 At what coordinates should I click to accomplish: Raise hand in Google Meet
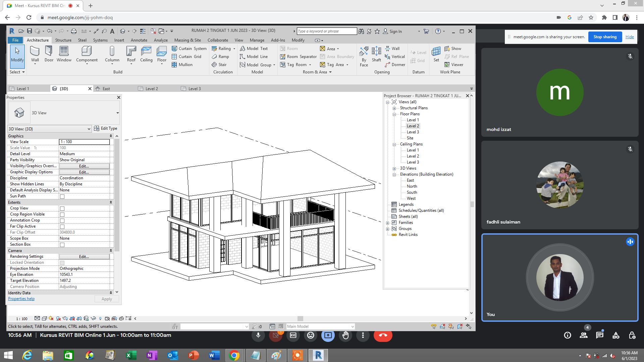pyautogui.click(x=345, y=335)
